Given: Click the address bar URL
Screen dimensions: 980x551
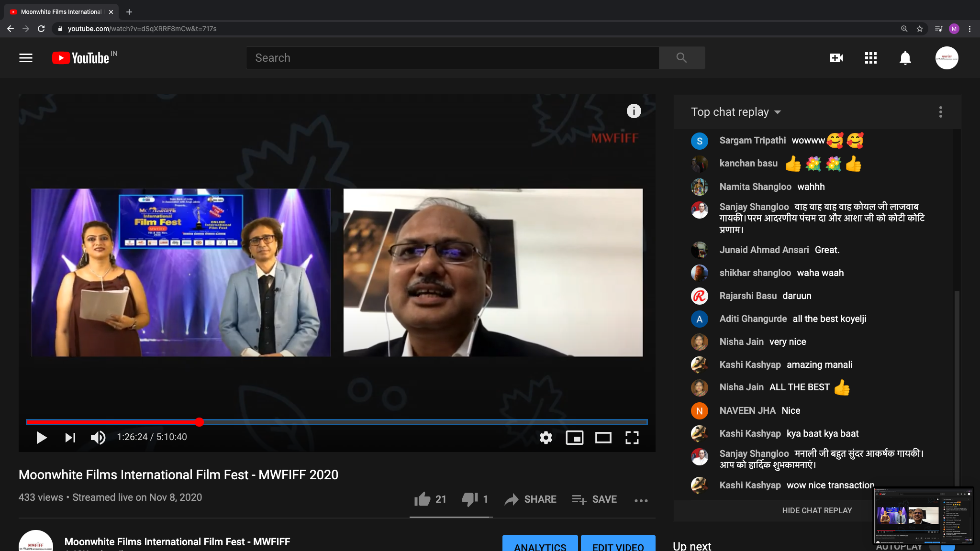Looking at the screenshot, I should tap(142, 29).
